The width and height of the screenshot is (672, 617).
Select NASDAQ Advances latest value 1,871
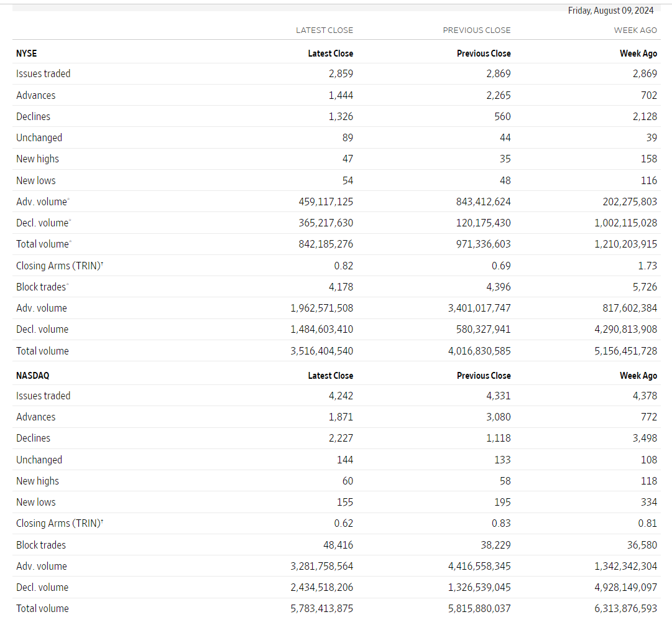pos(341,417)
